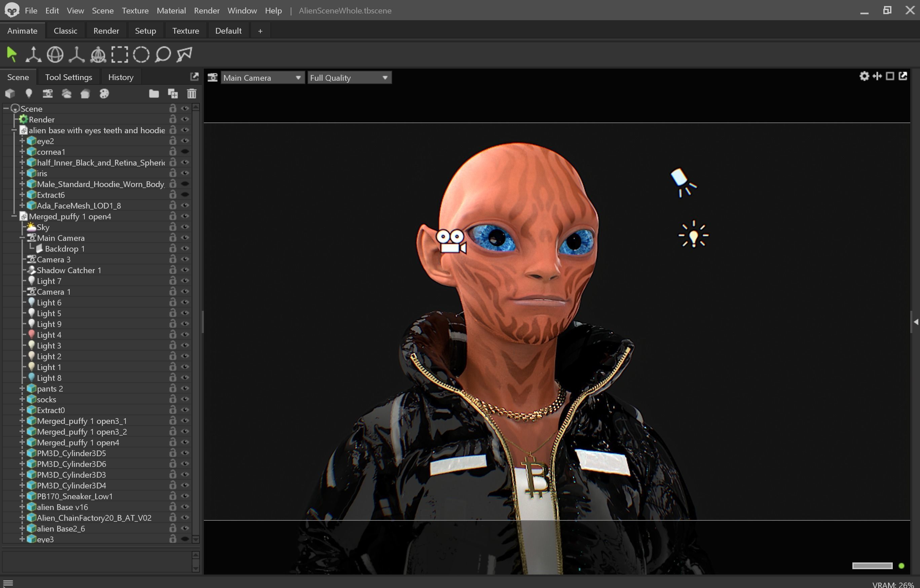The width and height of the screenshot is (920, 588).
Task: Add a new camera icon
Action: (48, 94)
